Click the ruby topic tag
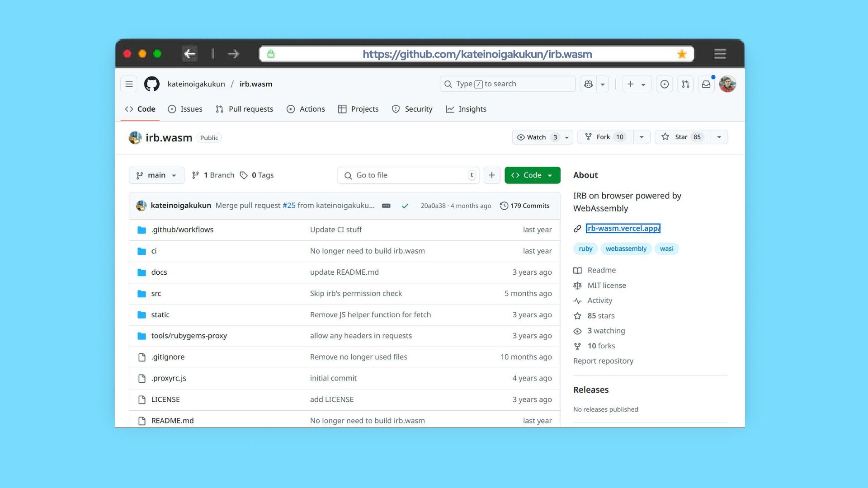Image resolution: width=868 pixels, height=488 pixels. click(x=585, y=249)
